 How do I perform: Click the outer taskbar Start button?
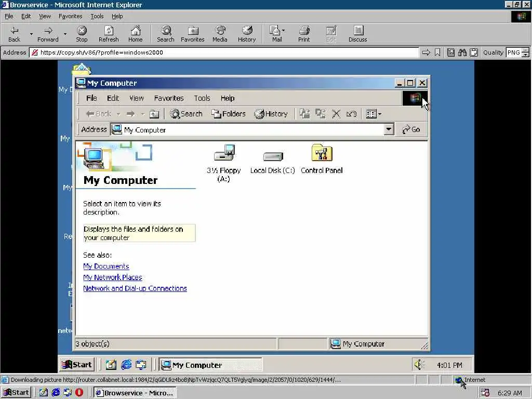[16, 393]
